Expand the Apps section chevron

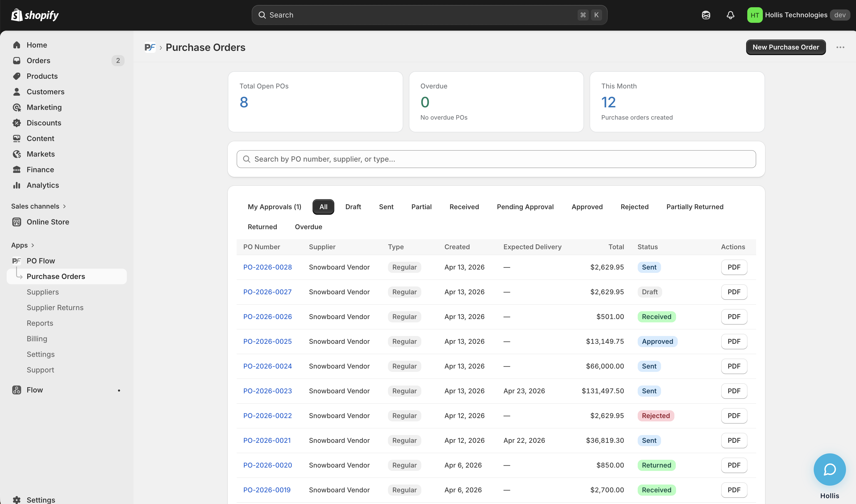(x=33, y=245)
